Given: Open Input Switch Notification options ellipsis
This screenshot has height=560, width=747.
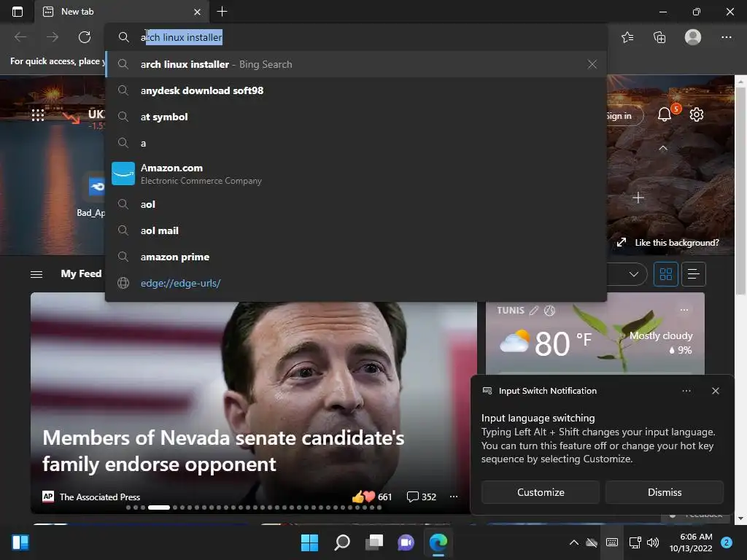Looking at the screenshot, I should point(686,391).
